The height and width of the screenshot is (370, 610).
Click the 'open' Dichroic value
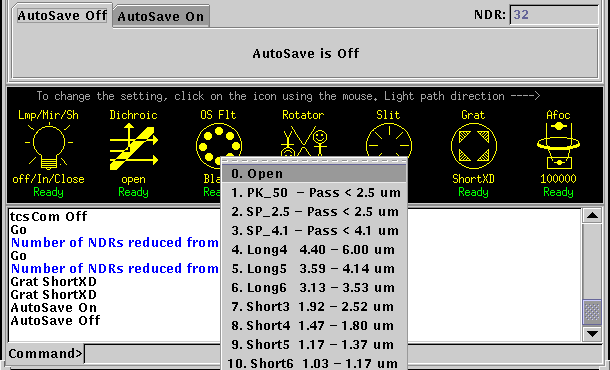133,180
